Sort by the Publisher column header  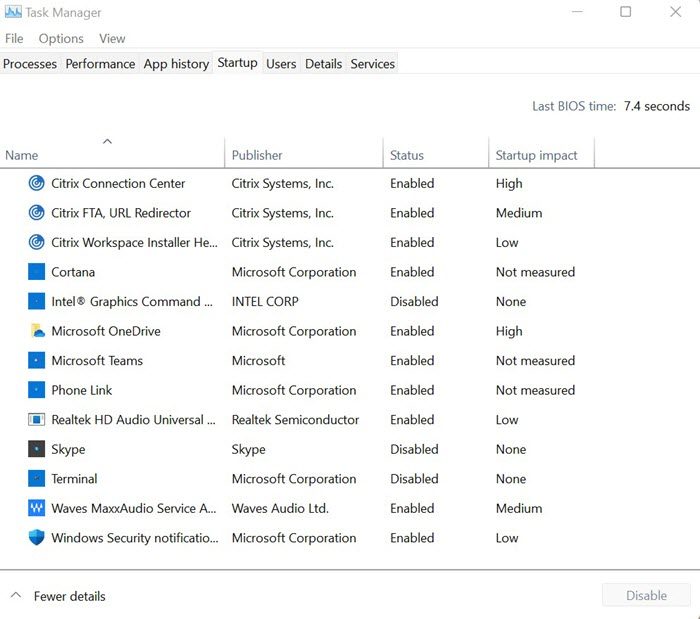304,153
